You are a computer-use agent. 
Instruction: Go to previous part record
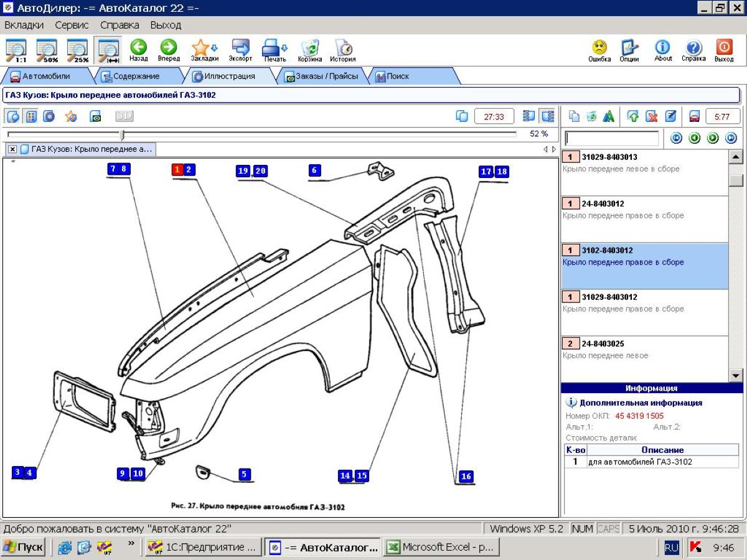click(x=695, y=138)
